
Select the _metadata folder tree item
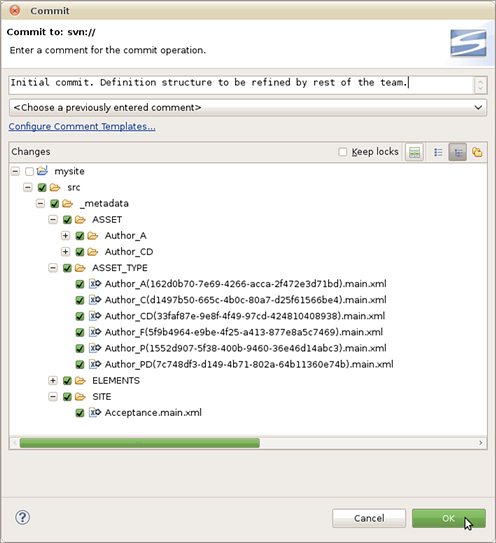[x=106, y=203]
